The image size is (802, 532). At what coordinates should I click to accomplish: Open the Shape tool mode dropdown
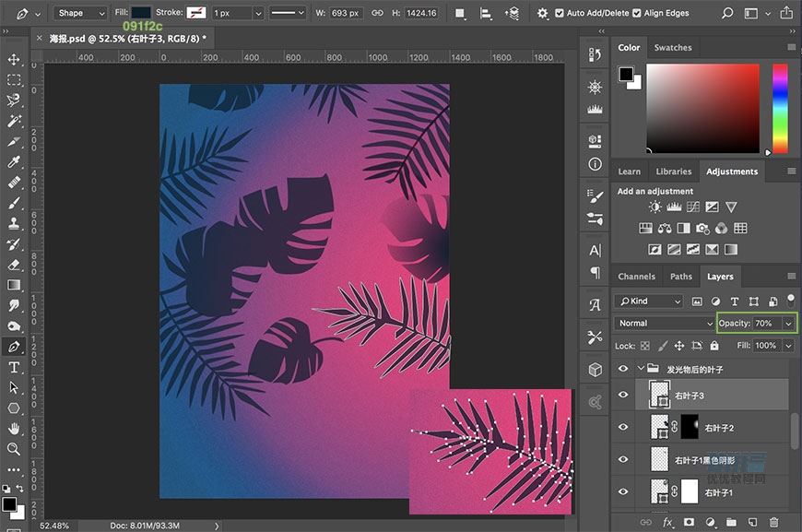click(78, 13)
